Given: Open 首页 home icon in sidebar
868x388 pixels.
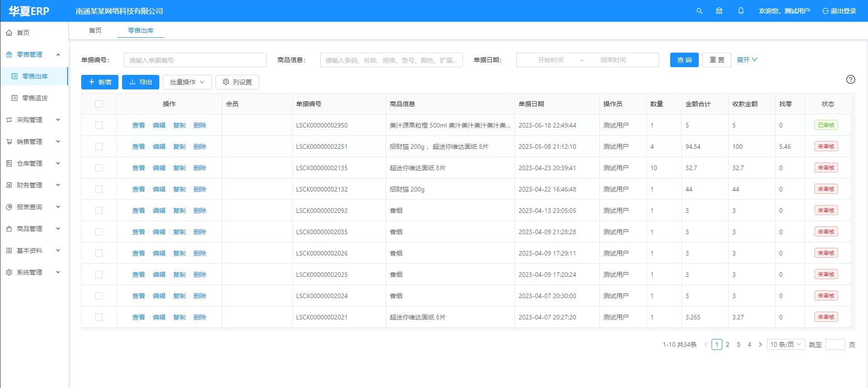Looking at the screenshot, I should coord(9,33).
